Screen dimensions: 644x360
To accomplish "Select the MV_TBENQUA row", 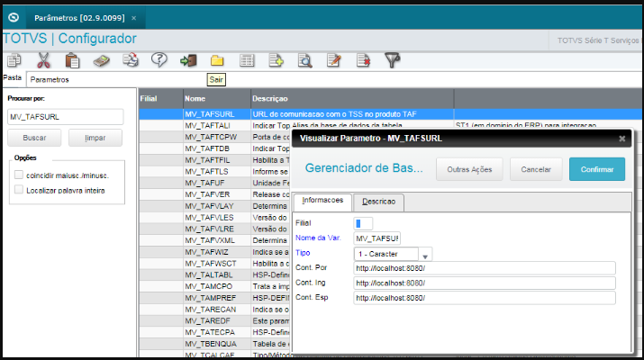I will point(214,344).
